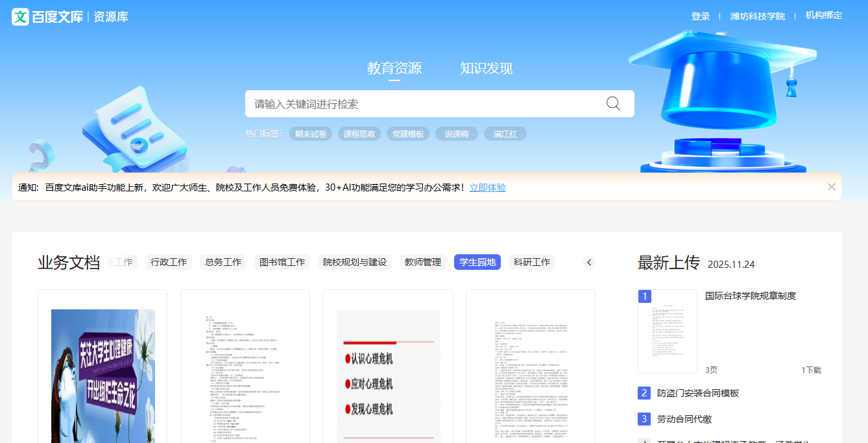This screenshot has width=868, height=443.
Task: Open 机构绑定 in top bar
Action: click(x=824, y=16)
